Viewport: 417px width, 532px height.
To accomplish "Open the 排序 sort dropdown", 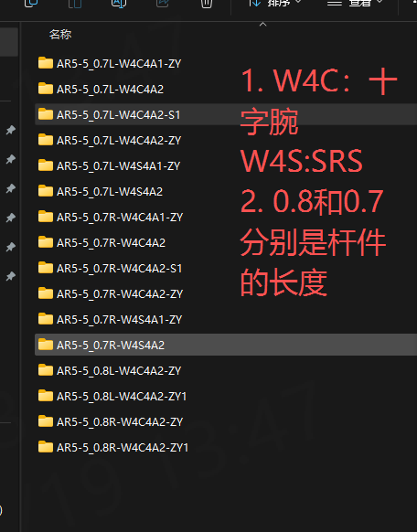I will [x=275, y=4].
